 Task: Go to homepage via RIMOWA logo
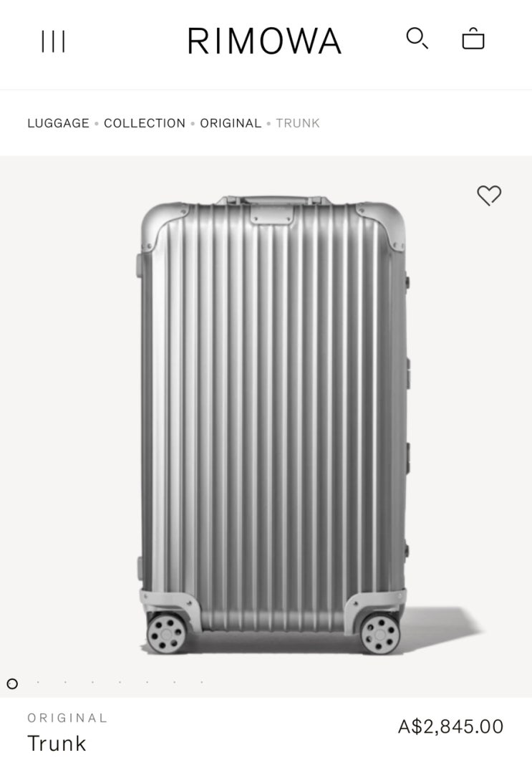pos(264,41)
